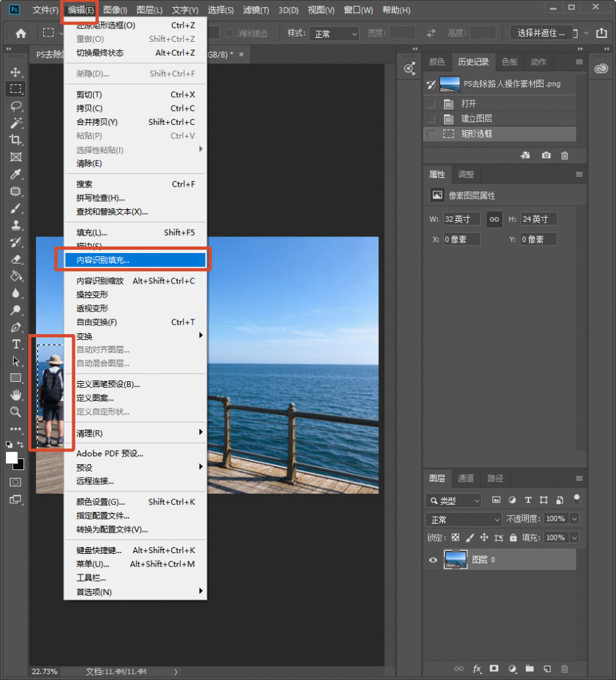
Task: Click the share button in options bar
Action: point(601,33)
